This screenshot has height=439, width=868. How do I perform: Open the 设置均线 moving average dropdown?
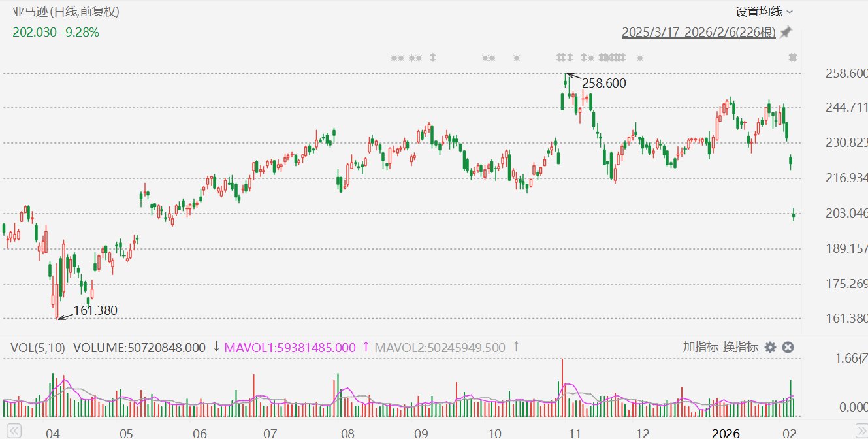click(x=764, y=12)
